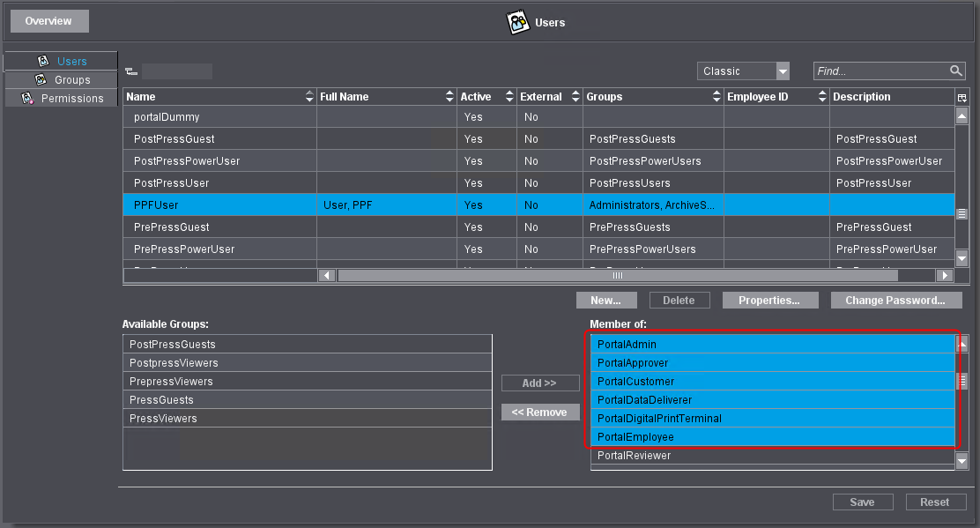Sort the table by the Name column arrows
This screenshot has width=980, height=528.
(308, 97)
